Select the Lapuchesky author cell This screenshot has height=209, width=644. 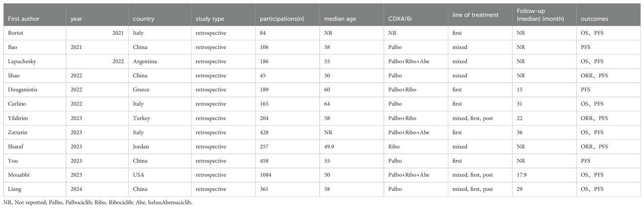34,61
